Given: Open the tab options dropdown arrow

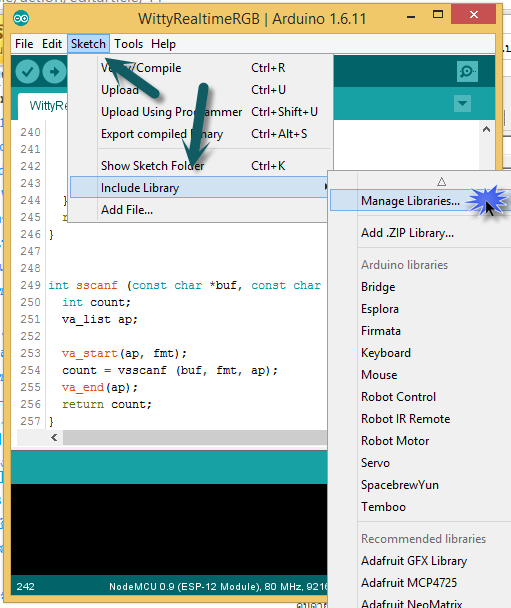Looking at the screenshot, I should (x=462, y=104).
